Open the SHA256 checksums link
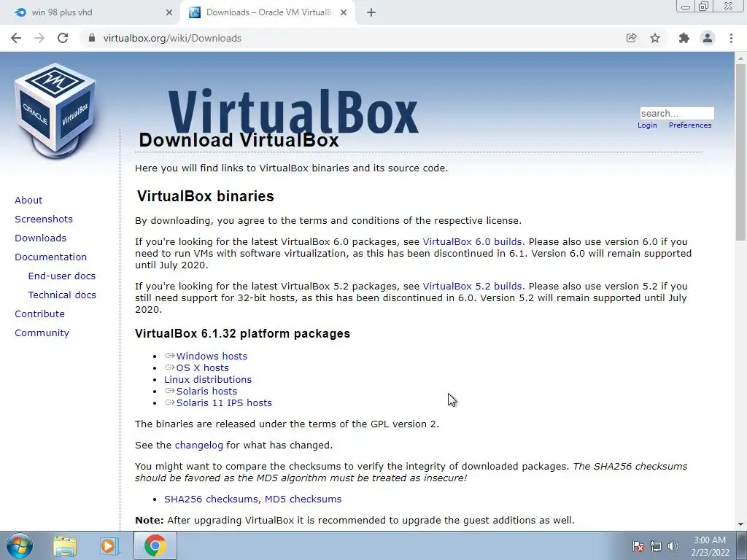Image resolution: width=747 pixels, height=560 pixels. 212,499
